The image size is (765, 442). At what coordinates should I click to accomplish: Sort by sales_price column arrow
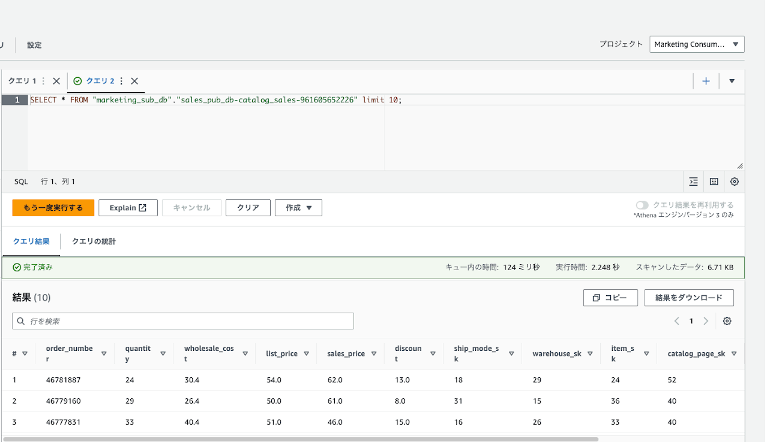pos(374,354)
